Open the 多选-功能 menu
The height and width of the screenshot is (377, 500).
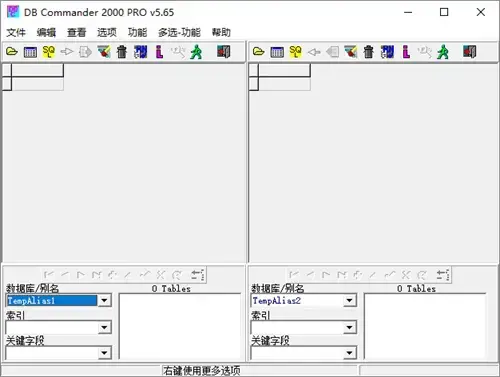click(179, 32)
